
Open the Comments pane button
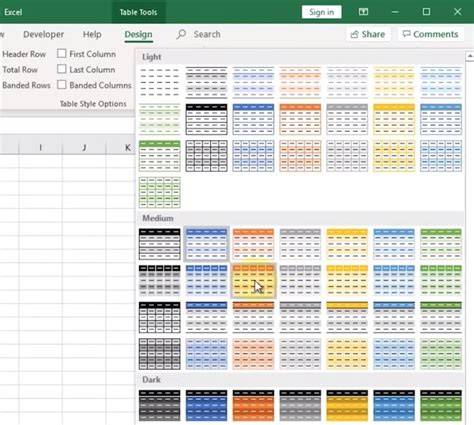[x=431, y=34]
